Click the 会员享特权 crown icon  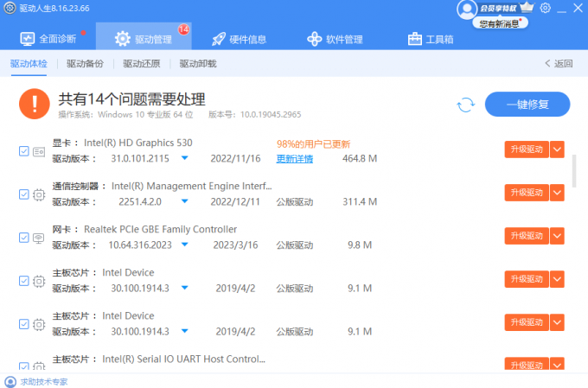tap(527, 7)
